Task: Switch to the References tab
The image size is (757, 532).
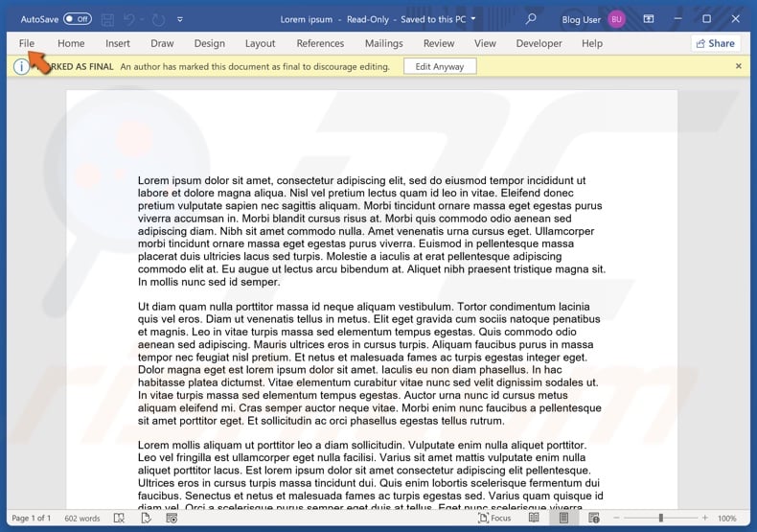Action: point(320,43)
